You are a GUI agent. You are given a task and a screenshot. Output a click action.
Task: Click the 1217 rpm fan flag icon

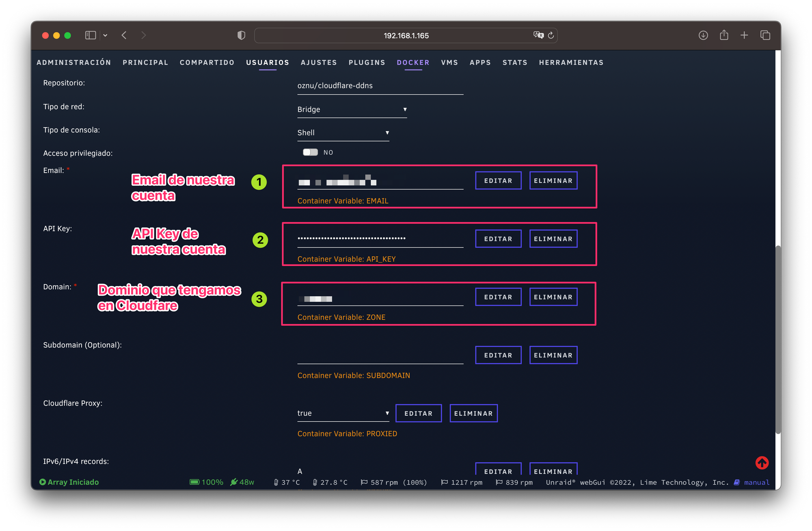[x=445, y=482]
